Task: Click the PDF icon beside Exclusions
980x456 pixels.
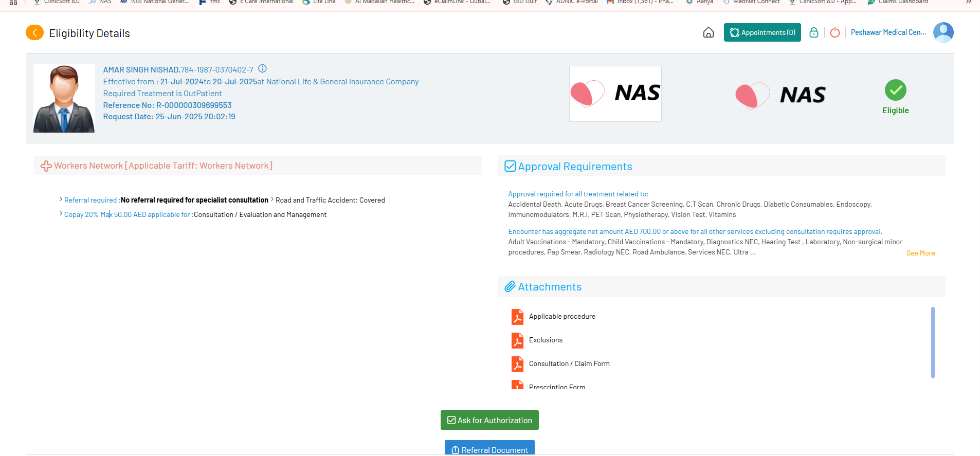Action: [517, 340]
